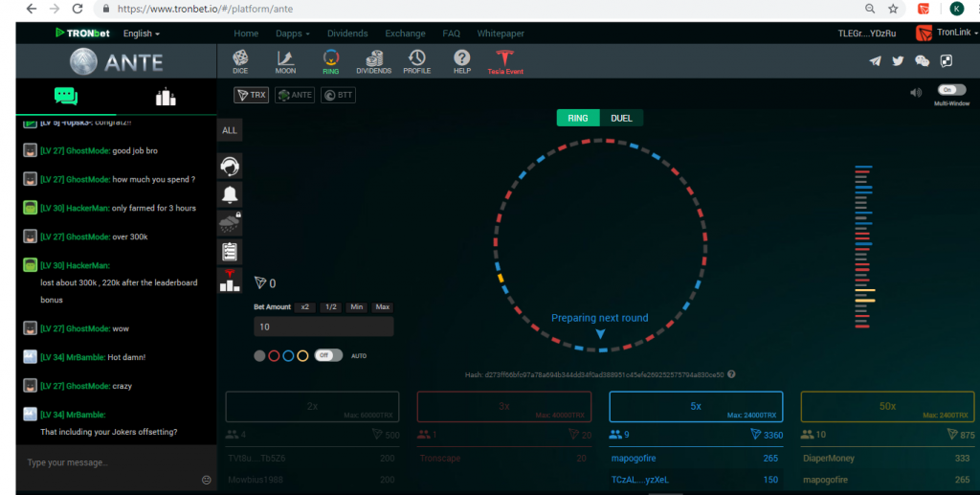
Task: Open the RING game icon
Action: [330, 62]
